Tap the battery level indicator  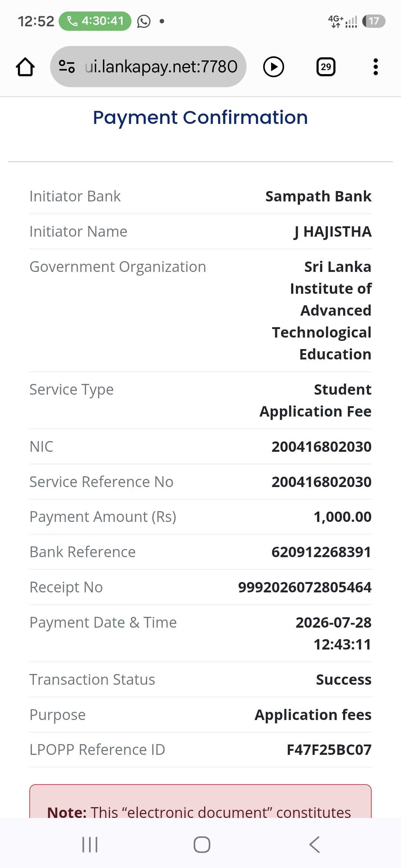[374, 21]
